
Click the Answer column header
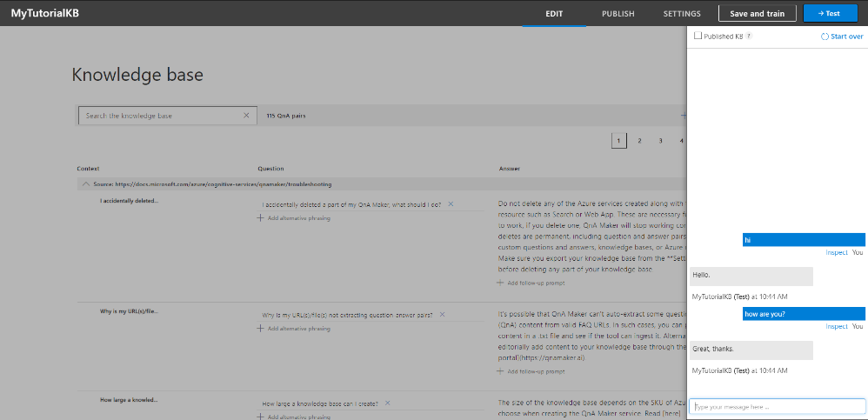510,168
